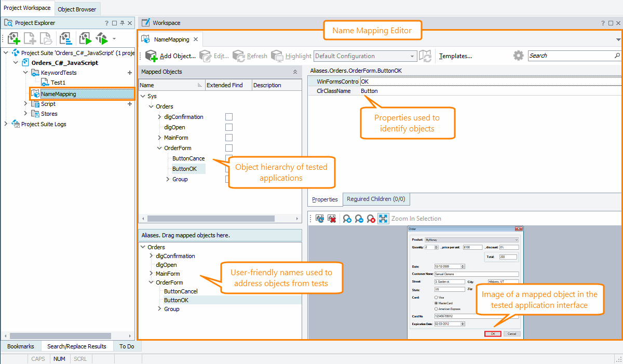The width and height of the screenshot is (623, 364).
Task: Select the Highlight icon
Action: pos(278,56)
